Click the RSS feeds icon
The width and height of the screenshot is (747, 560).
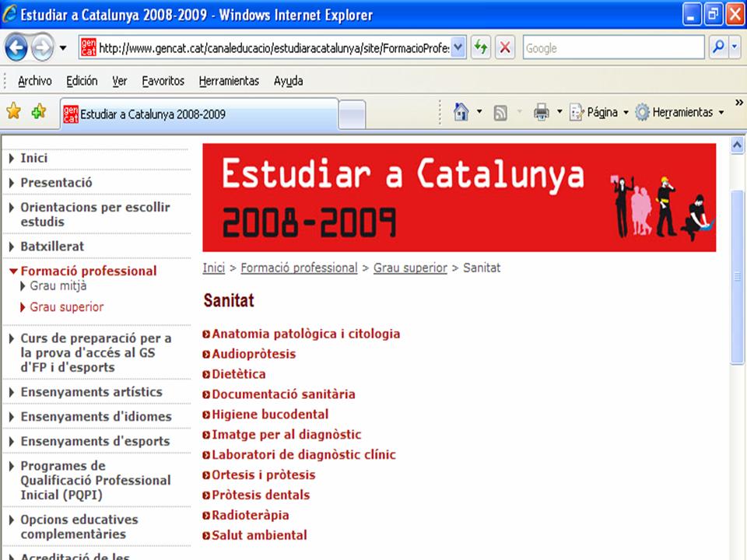[500, 113]
